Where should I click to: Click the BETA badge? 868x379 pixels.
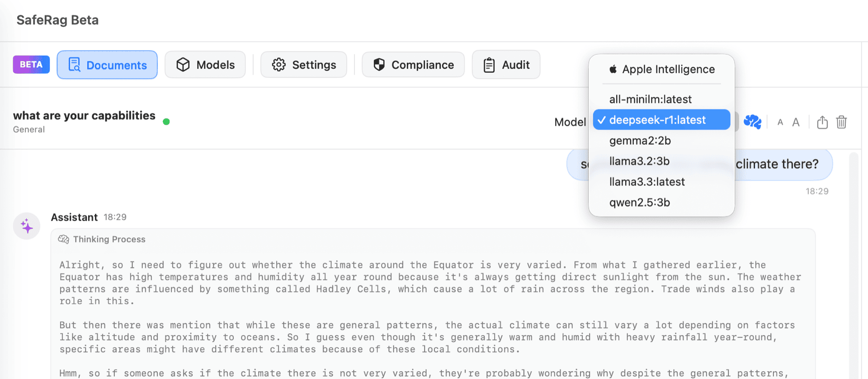coord(31,65)
